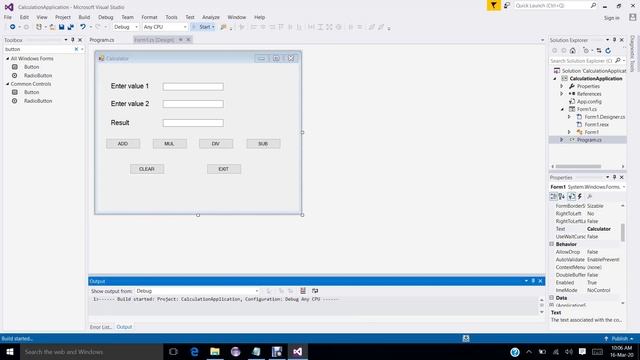Open the Format menu
This screenshot has width=640, height=360.
149,17
